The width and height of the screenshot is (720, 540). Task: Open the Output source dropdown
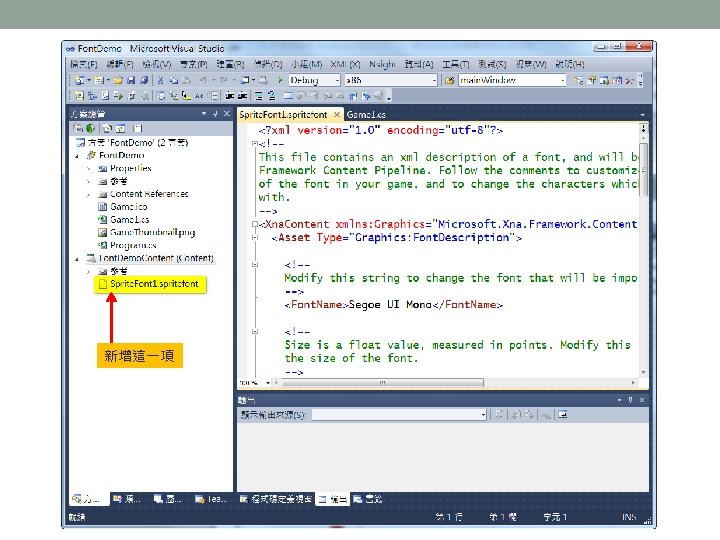[x=483, y=415]
